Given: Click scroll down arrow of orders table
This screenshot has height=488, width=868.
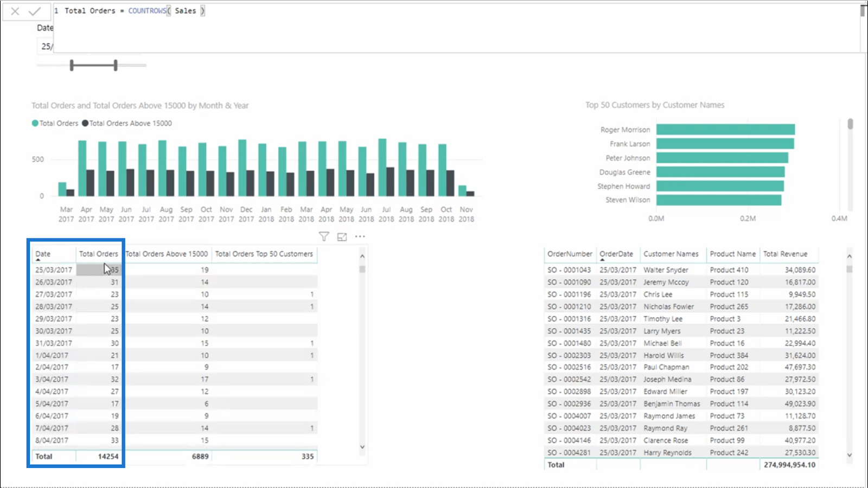Looking at the screenshot, I should click(850, 455).
